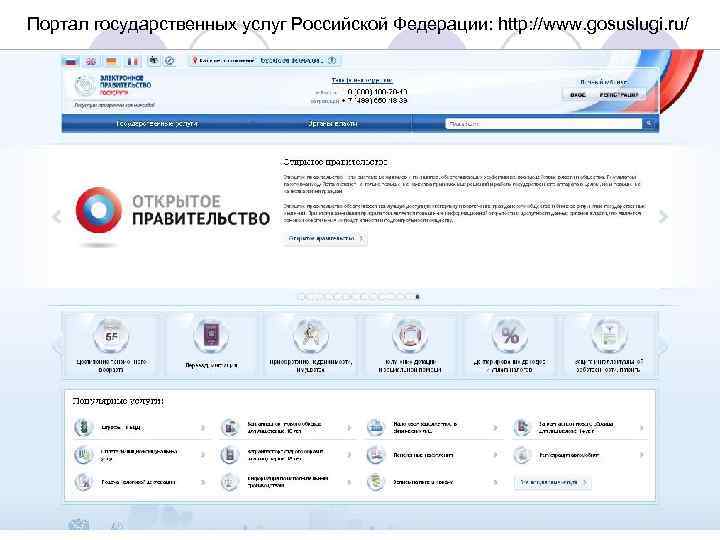
Task: Open the Органы власти menu tab
Action: coord(332,124)
